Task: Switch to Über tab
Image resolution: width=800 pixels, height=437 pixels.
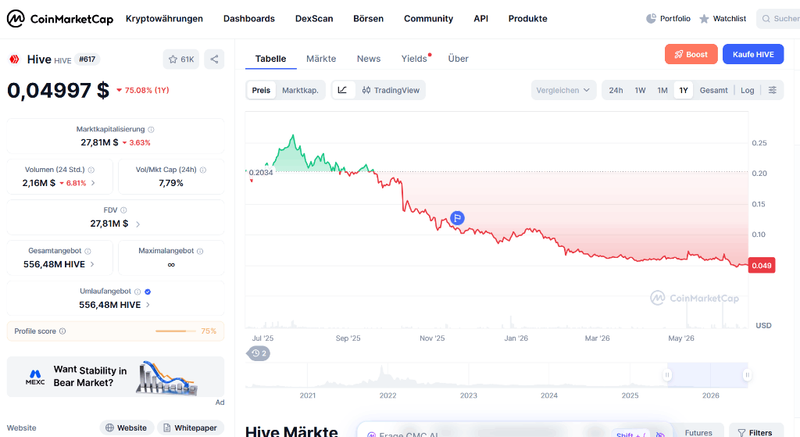Action: click(458, 59)
